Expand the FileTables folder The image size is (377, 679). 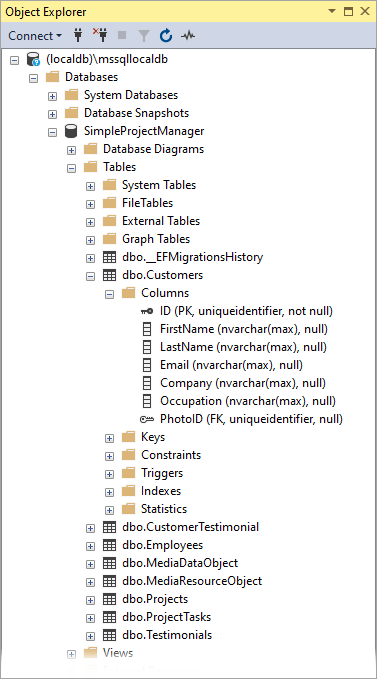click(x=90, y=204)
